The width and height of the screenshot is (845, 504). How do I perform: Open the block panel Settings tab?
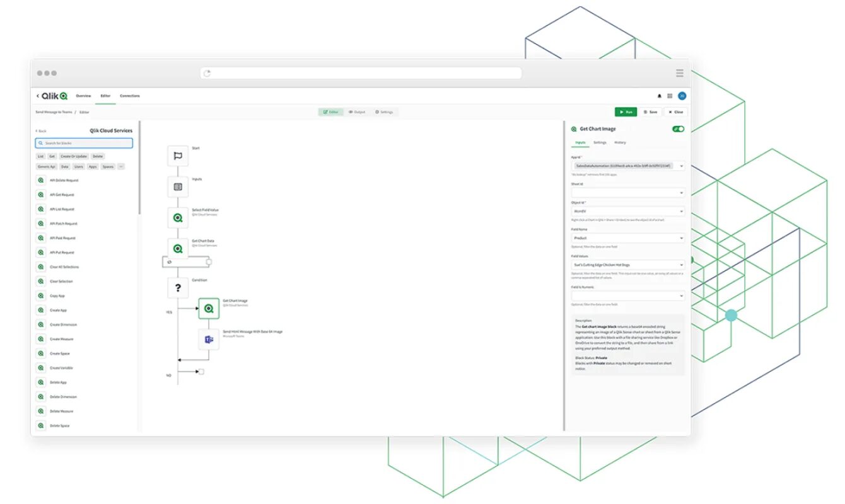point(600,142)
